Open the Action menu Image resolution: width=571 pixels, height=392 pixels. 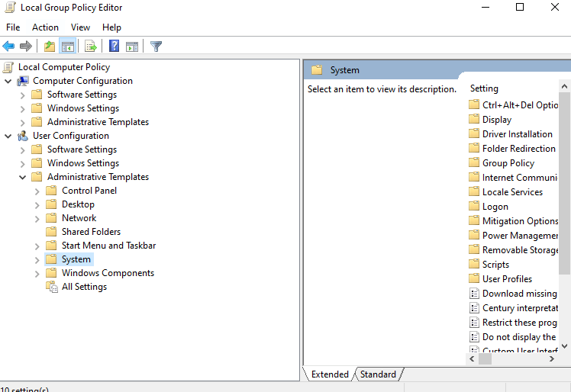point(45,27)
